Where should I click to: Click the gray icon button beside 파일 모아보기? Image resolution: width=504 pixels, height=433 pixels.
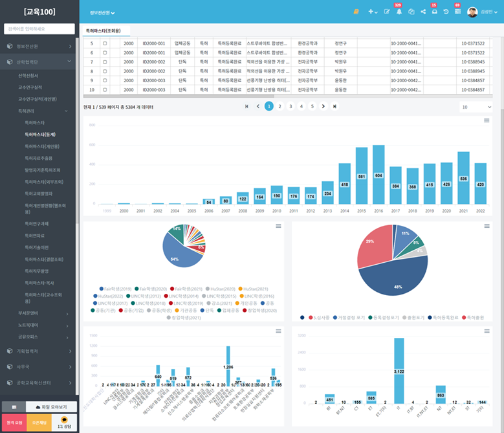[14, 407]
